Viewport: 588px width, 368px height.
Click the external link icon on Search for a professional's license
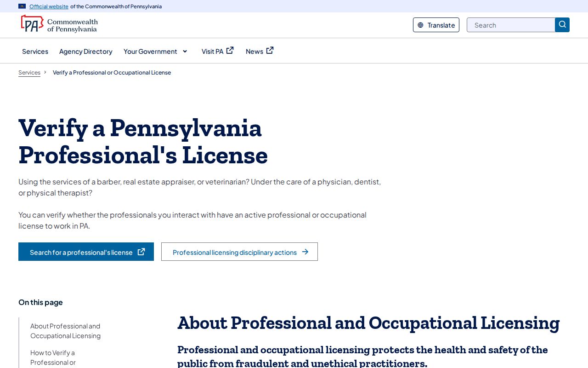coord(141,252)
